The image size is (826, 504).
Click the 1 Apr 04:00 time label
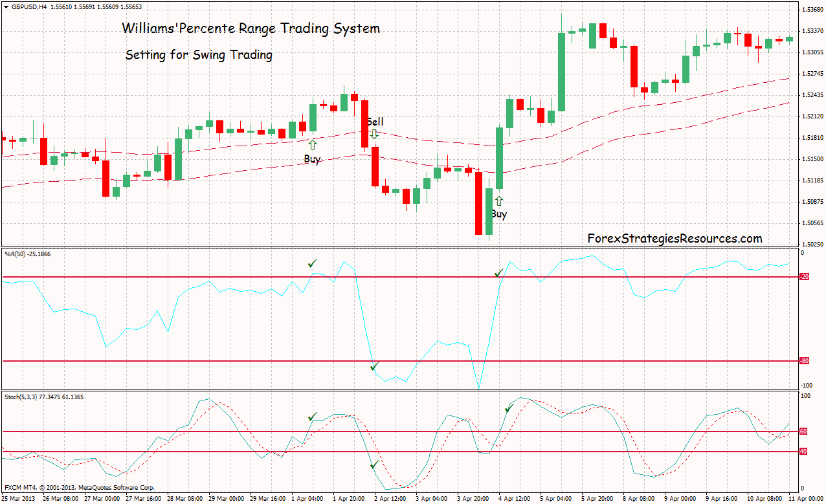[x=308, y=499]
